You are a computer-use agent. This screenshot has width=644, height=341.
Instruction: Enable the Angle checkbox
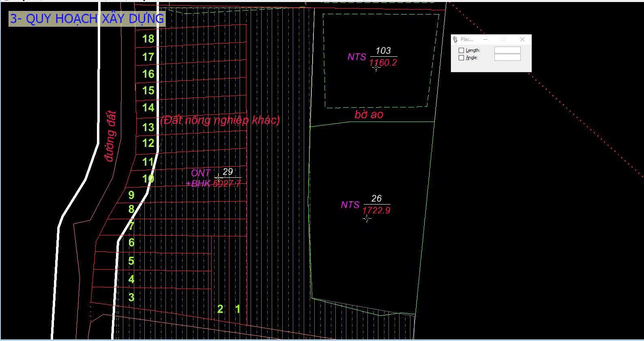click(461, 58)
